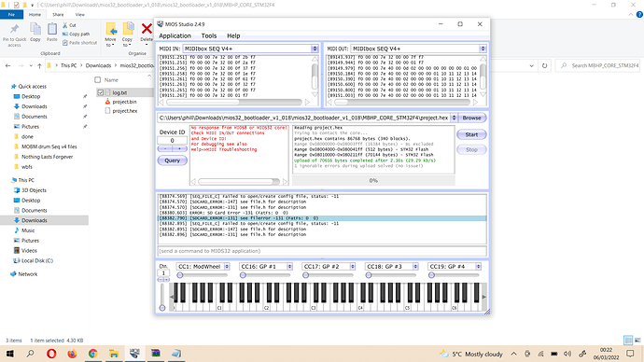
Task: Toggle the select-all checkbox beside Name column
Action: (98, 80)
